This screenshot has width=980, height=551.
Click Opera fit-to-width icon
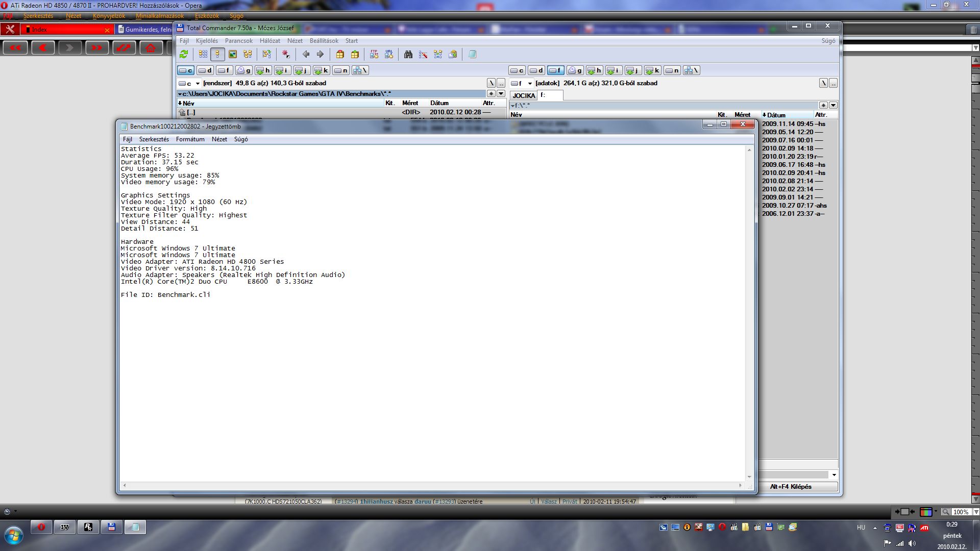(x=904, y=512)
